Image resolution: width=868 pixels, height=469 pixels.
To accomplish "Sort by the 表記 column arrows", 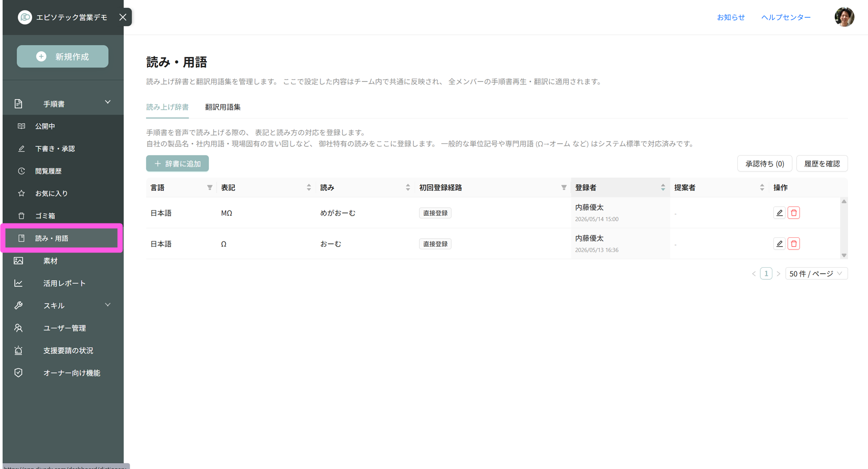I will [x=309, y=188].
